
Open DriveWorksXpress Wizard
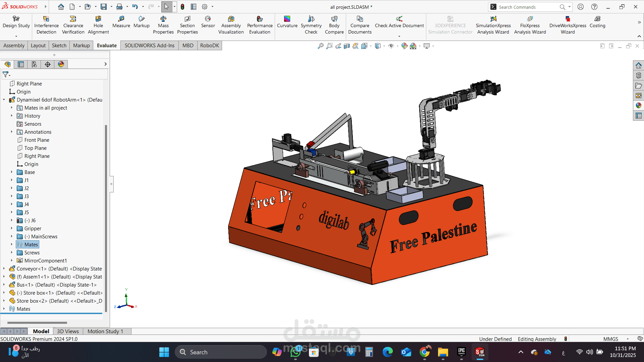tap(568, 25)
